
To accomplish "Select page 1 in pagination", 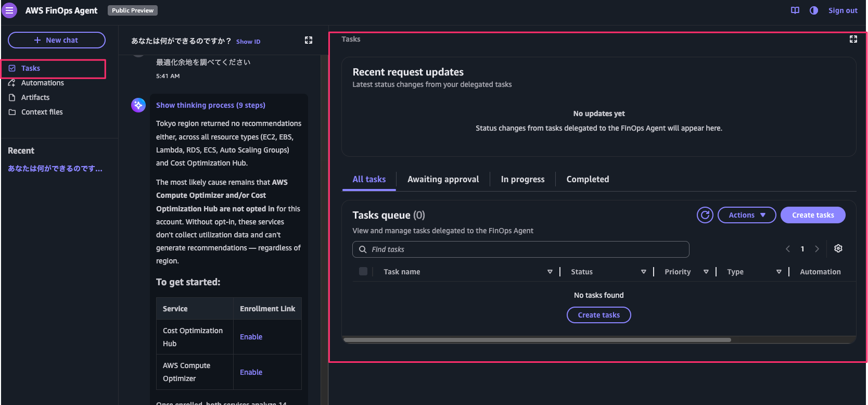I will (802, 249).
